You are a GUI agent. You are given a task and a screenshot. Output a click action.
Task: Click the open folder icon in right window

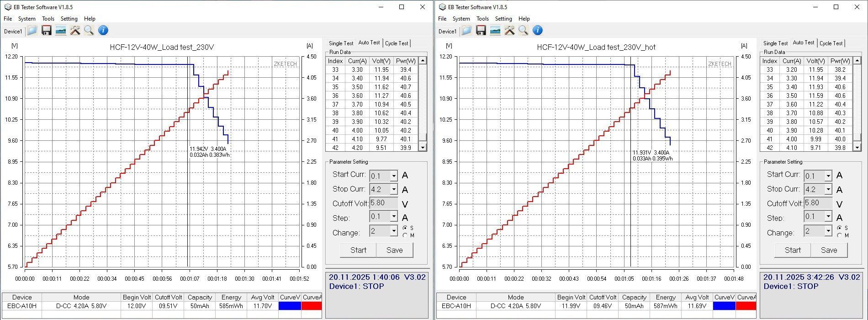tap(466, 31)
